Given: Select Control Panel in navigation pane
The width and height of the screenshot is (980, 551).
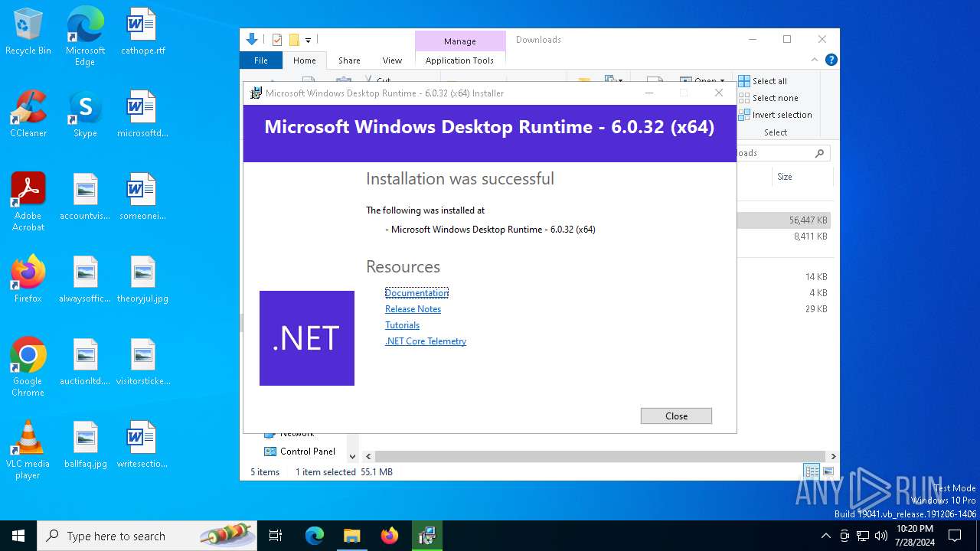Looking at the screenshot, I should pyautogui.click(x=300, y=452).
